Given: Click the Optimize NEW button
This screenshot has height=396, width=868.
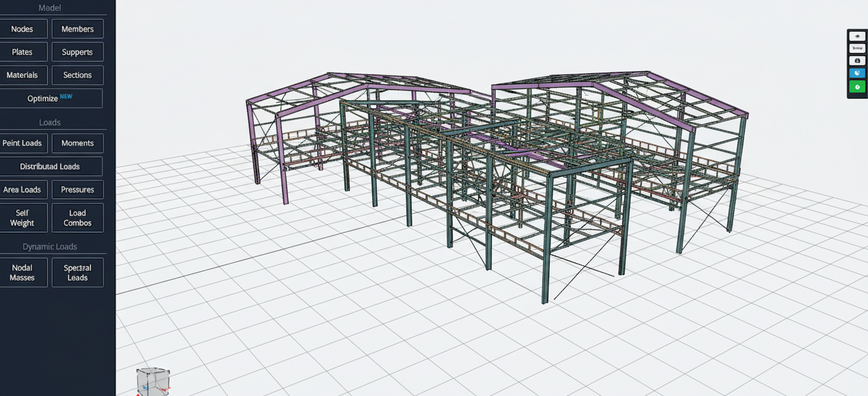Looking at the screenshot, I should click(50, 98).
